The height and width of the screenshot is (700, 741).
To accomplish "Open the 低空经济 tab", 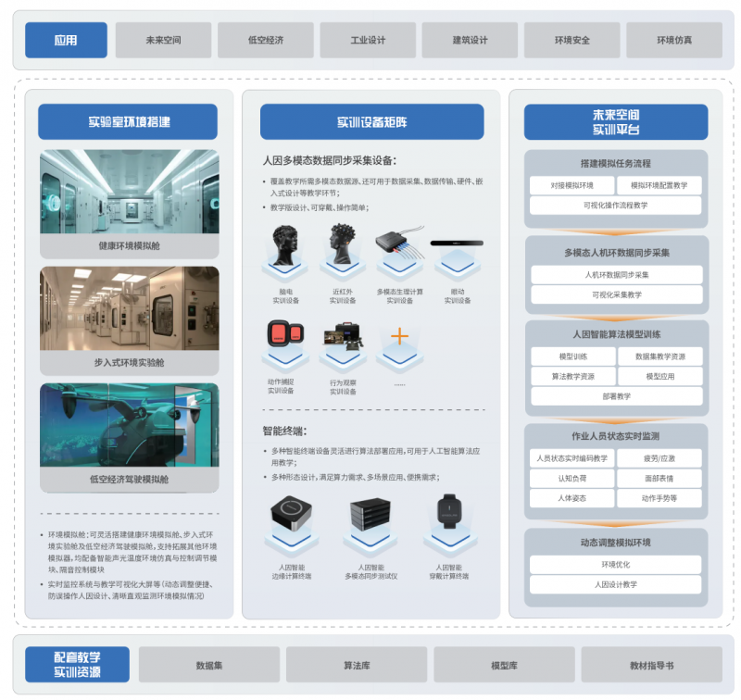I will point(266,41).
